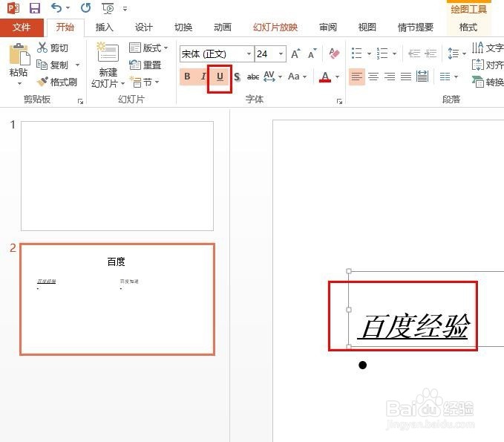Open AV character spacing options
The height and width of the screenshot is (442, 504).
click(272, 77)
